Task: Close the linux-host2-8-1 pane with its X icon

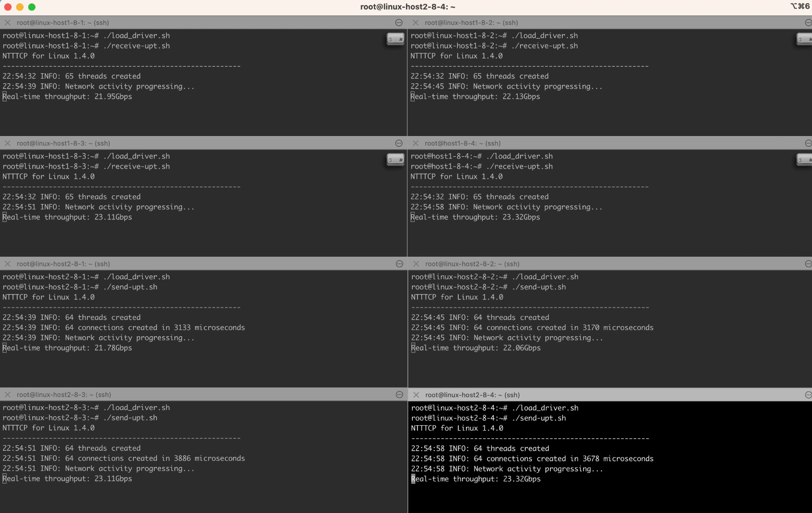Action: click(x=8, y=264)
